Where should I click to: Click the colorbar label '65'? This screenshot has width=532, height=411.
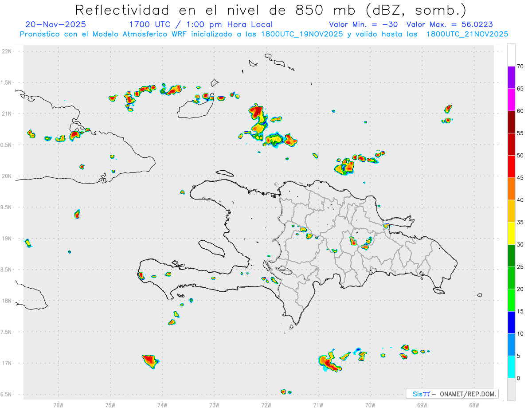[x=520, y=89]
